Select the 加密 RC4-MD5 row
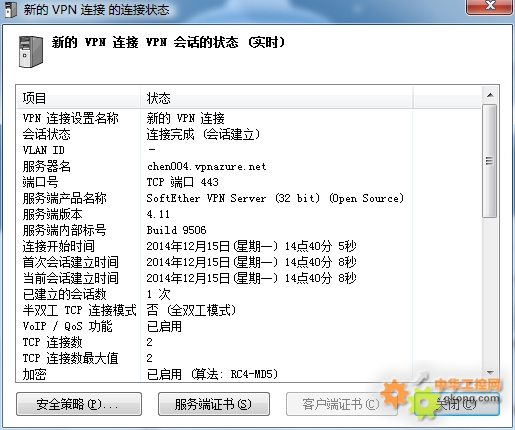 249,374
